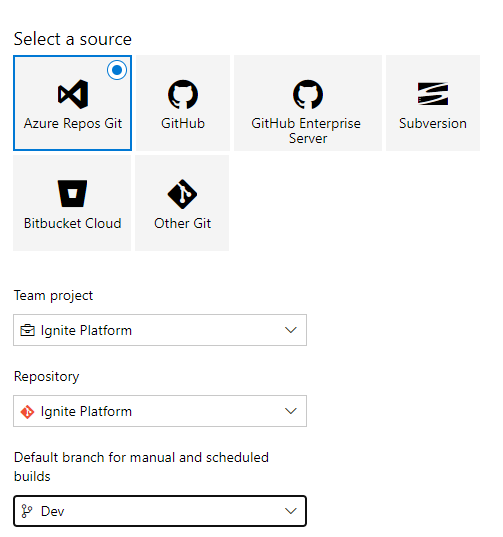Expand the default branch Dev dropdown chevron

pyautogui.click(x=291, y=511)
